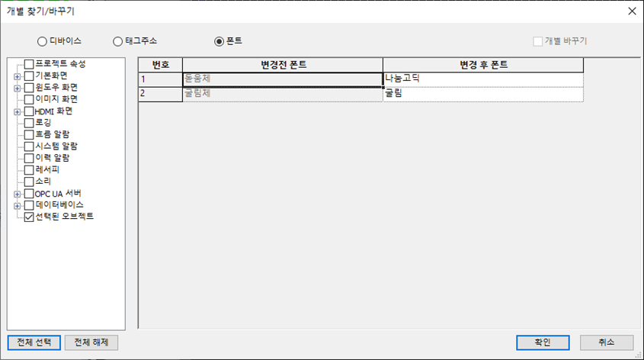Edit the 굴림 changed-font cell
The image size is (644, 360).
[x=483, y=94]
